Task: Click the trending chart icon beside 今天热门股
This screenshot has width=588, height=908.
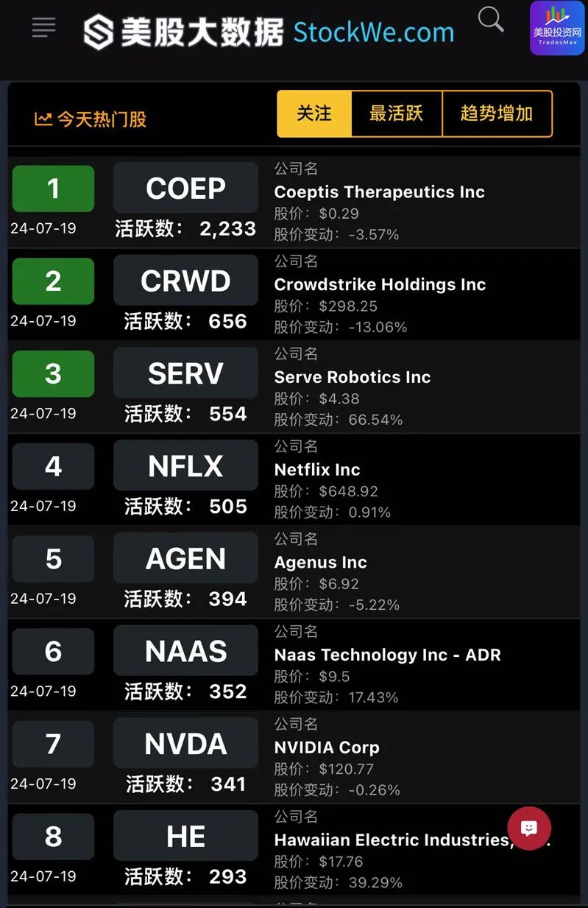Action: [x=43, y=119]
